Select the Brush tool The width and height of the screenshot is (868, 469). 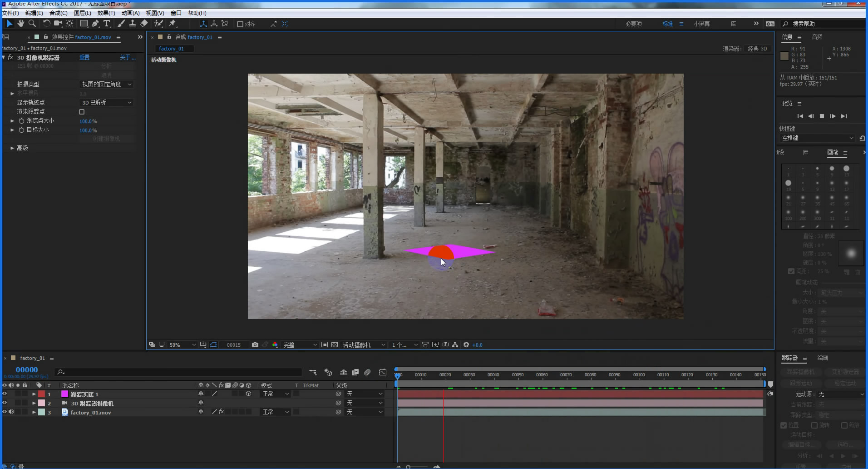click(x=121, y=24)
